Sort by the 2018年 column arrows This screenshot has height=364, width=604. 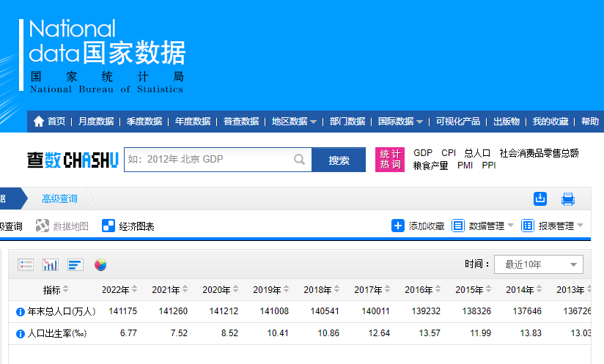[x=336, y=289]
